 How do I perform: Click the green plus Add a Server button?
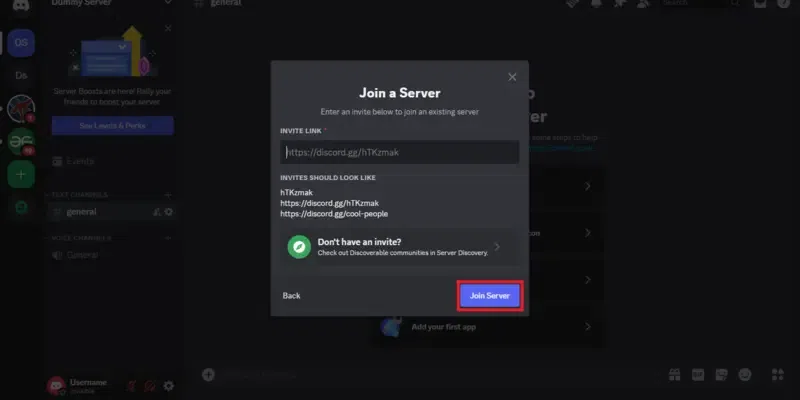click(x=21, y=174)
